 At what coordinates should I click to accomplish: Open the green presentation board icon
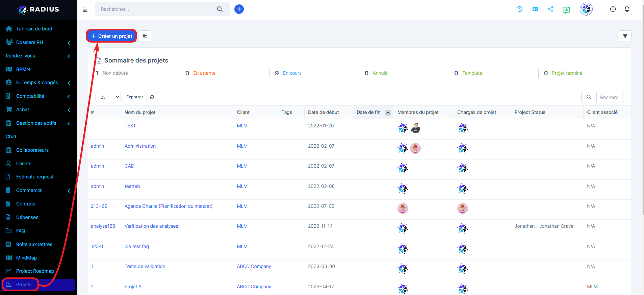566,10
